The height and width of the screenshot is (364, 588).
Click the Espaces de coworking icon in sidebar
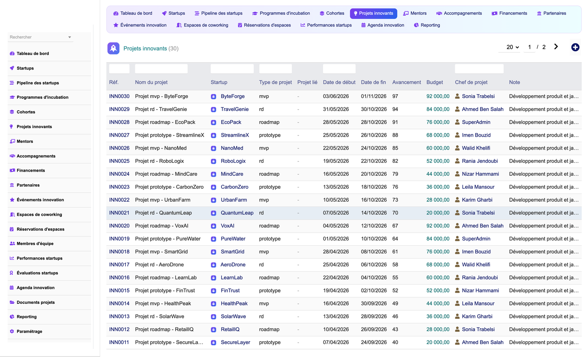pos(12,214)
